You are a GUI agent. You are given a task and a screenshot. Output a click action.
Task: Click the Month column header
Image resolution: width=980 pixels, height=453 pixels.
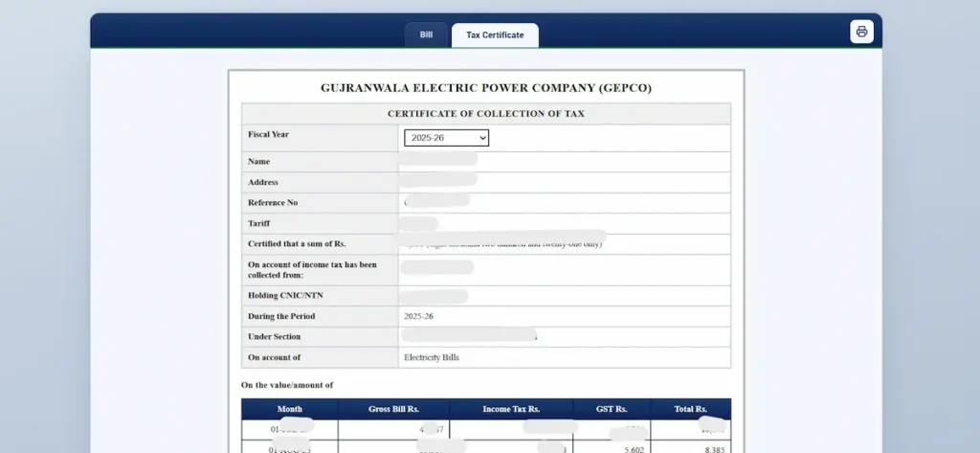pyautogui.click(x=289, y=409)
